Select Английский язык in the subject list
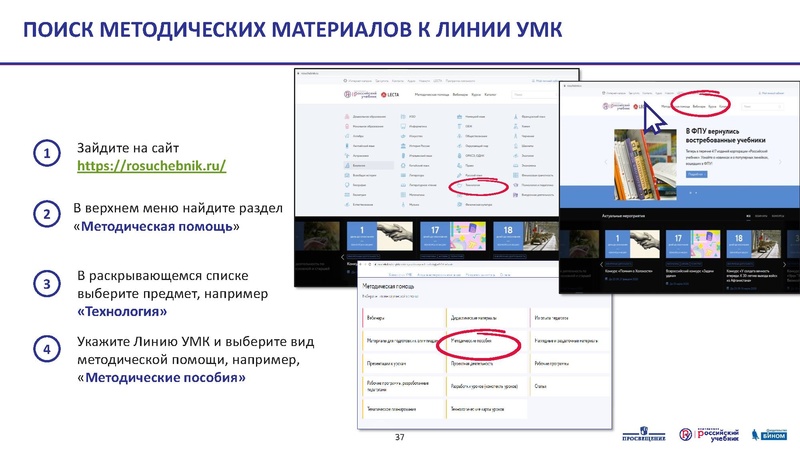This screenshot has height=450, width=800. pyautogui.click(x=364, y=146)
